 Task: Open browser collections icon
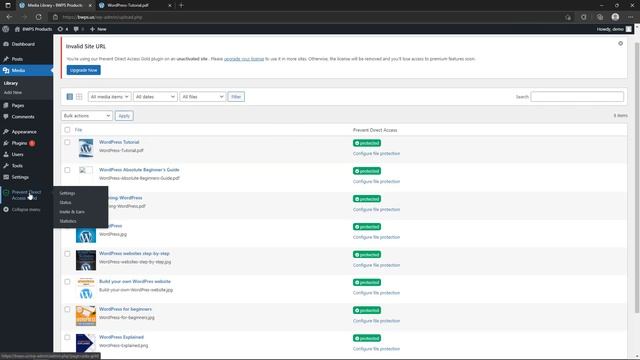[x=600, y=17]
